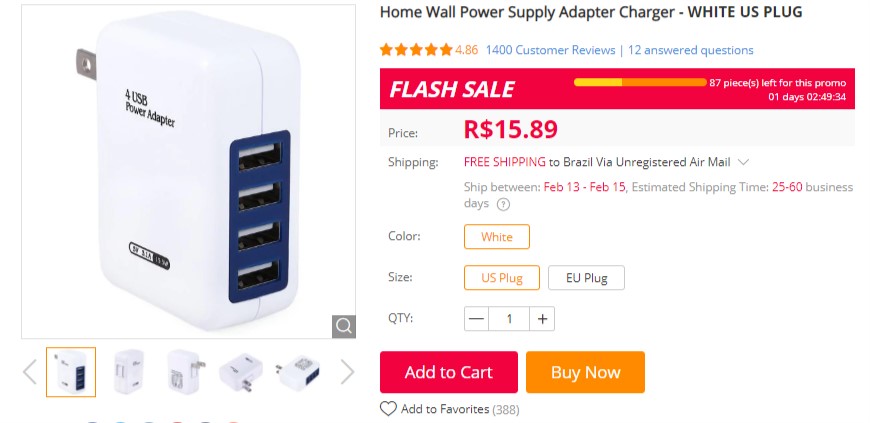Click the Buy Now button
Image resolution: width=870 pixels, height=423 pixels.
[x=585, y=372]
